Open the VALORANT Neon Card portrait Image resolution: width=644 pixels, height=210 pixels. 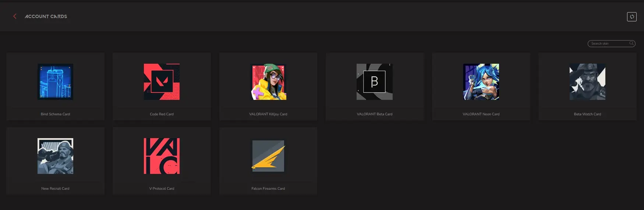point(481,82)
